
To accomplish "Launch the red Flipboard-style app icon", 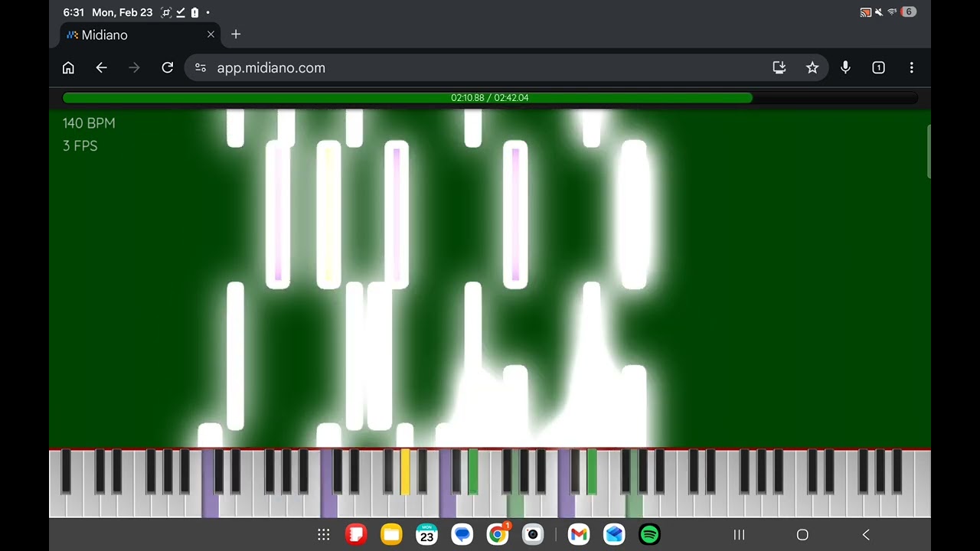I will [x=356, y=534].
